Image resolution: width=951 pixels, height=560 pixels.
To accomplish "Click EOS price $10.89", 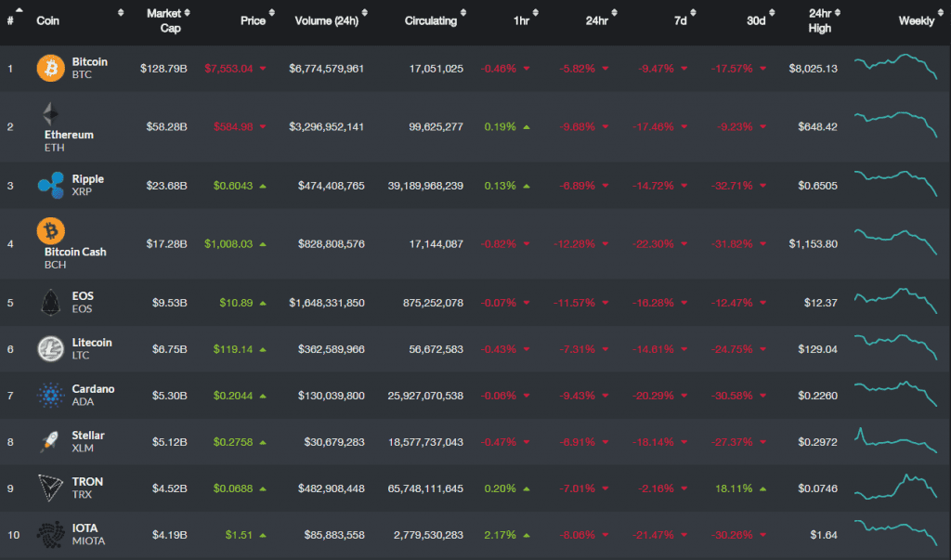I will [x=236, y=303].
